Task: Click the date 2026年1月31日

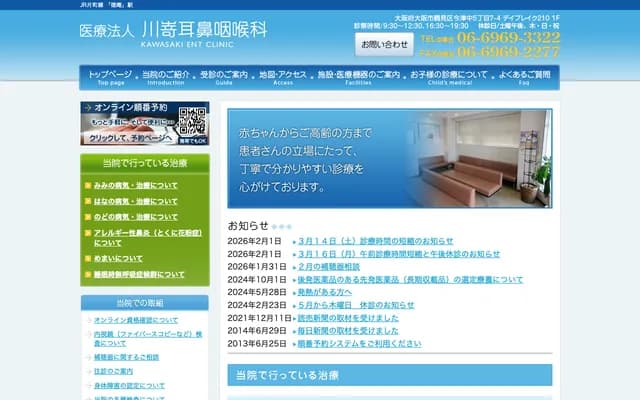Action: pyautogui.click(x=257, y=267)
